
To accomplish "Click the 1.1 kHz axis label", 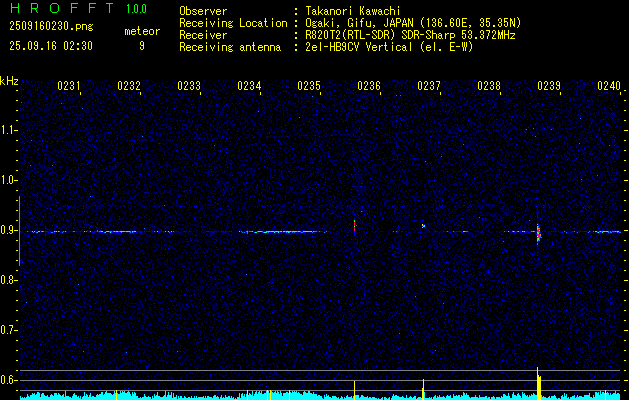I will click(9, 130).
